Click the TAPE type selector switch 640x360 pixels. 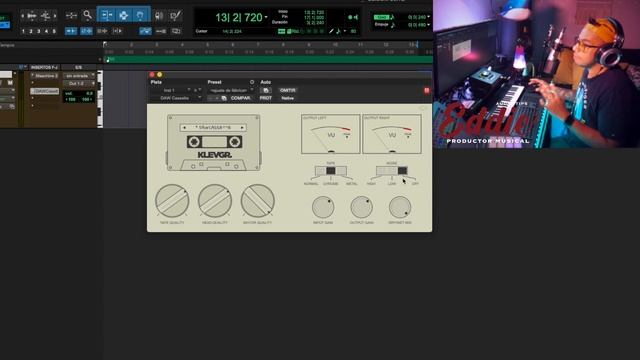[331, 171]
